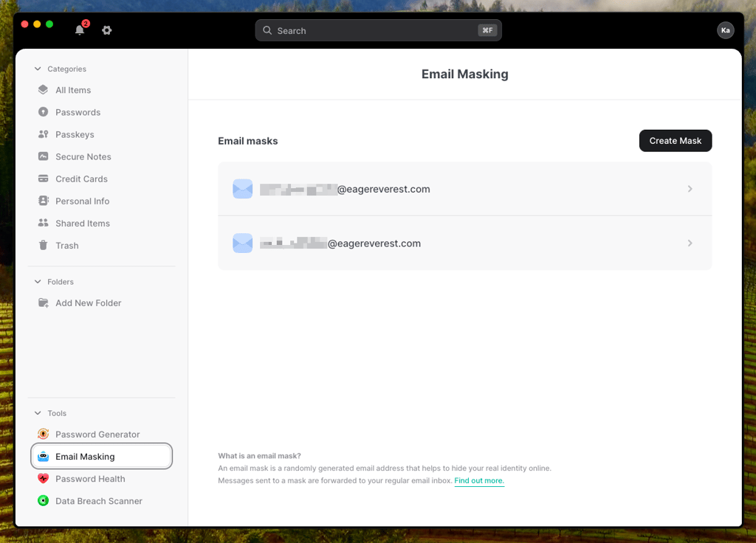Image resolution: width=756 pixels, height=543 pixels.
Task: View Shared Items
Action: tap(101, 223)
